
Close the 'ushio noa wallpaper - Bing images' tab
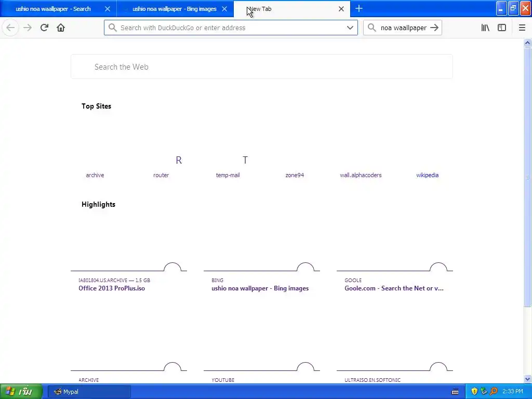coord(224,9)
